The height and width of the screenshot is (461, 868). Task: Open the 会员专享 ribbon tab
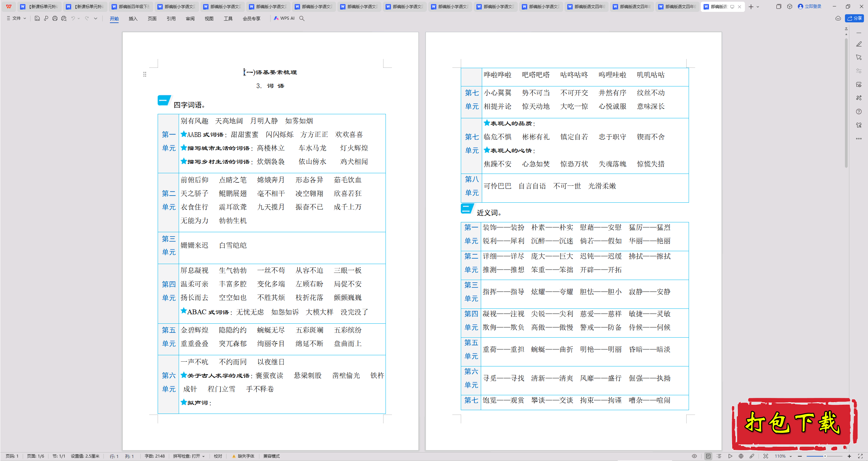[252, 19]
